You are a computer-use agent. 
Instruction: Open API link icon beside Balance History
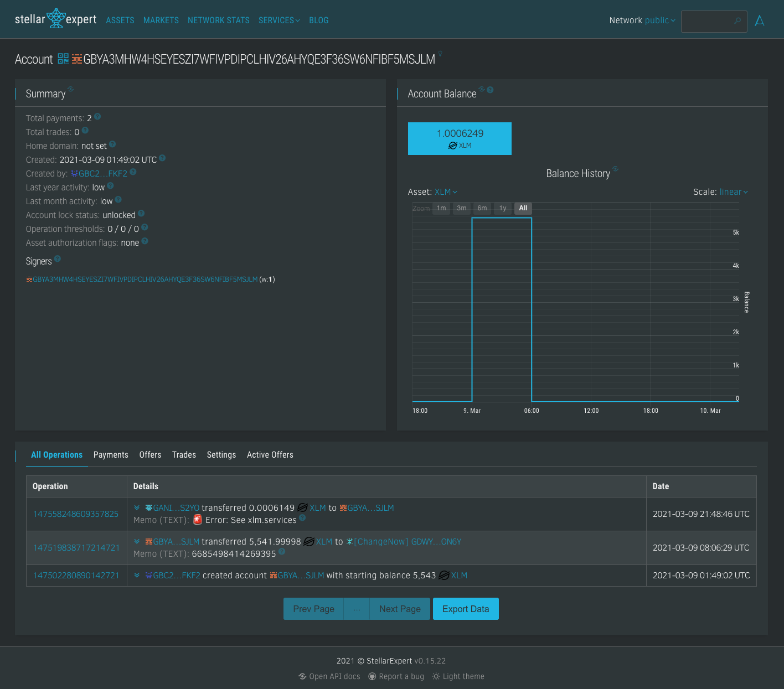pos(615,169)
